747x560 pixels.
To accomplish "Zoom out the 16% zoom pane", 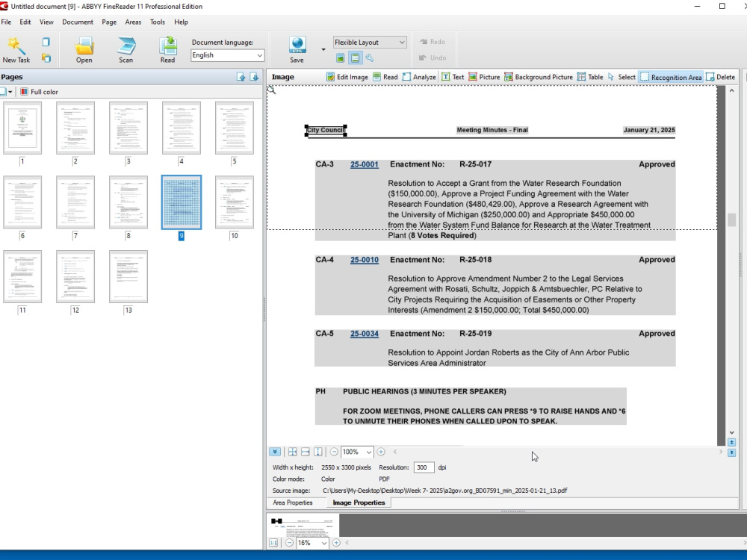I will click(289, 543).
